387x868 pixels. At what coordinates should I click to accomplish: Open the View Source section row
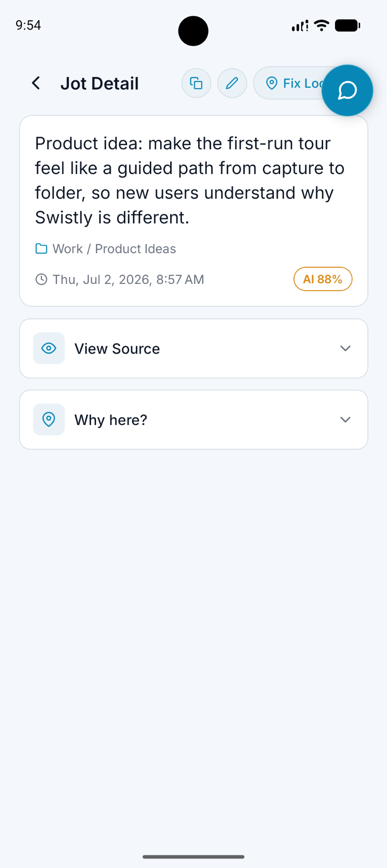(194, 349)
